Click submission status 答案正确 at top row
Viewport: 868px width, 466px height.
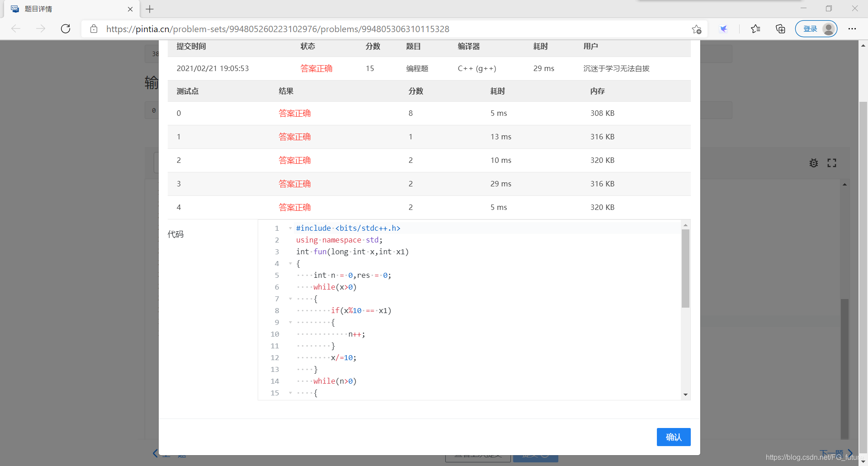coord(316,68)
